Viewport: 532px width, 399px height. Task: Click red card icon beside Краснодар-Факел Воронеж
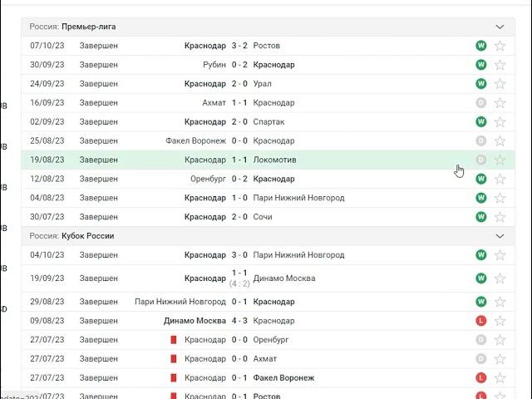click(x=174, y=377)
